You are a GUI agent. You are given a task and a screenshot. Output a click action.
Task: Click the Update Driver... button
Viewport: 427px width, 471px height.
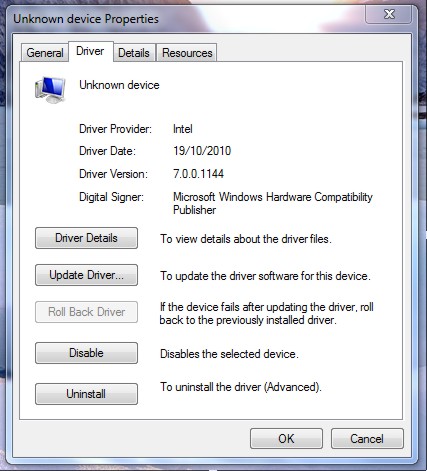pos(86,275)
